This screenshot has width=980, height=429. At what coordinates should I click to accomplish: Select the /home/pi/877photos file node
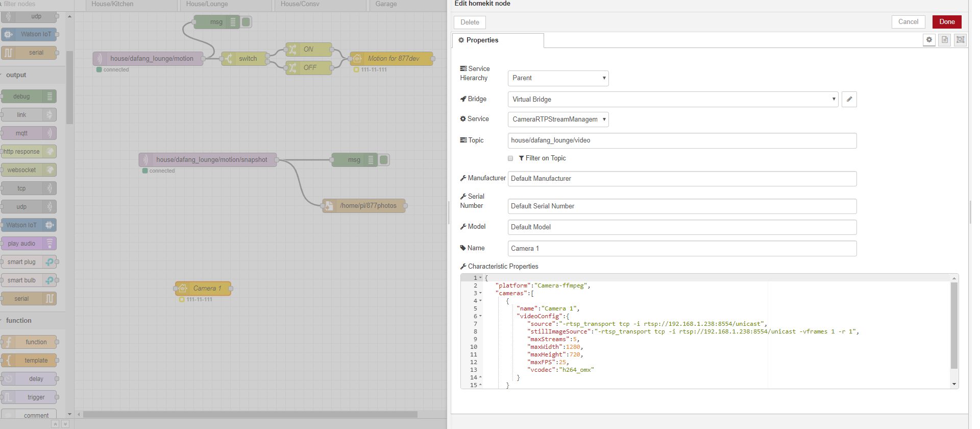point(364,206)
